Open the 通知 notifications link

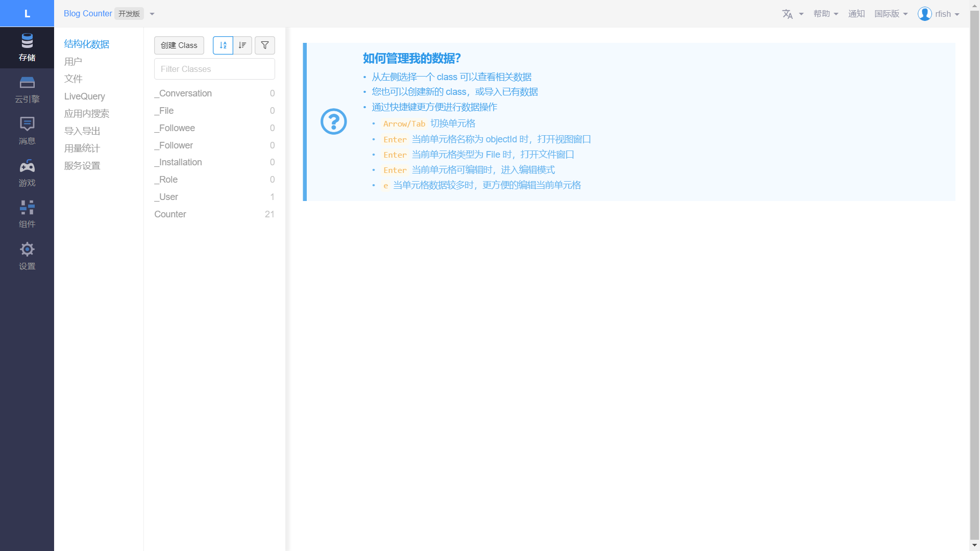(x=856, y=14)
